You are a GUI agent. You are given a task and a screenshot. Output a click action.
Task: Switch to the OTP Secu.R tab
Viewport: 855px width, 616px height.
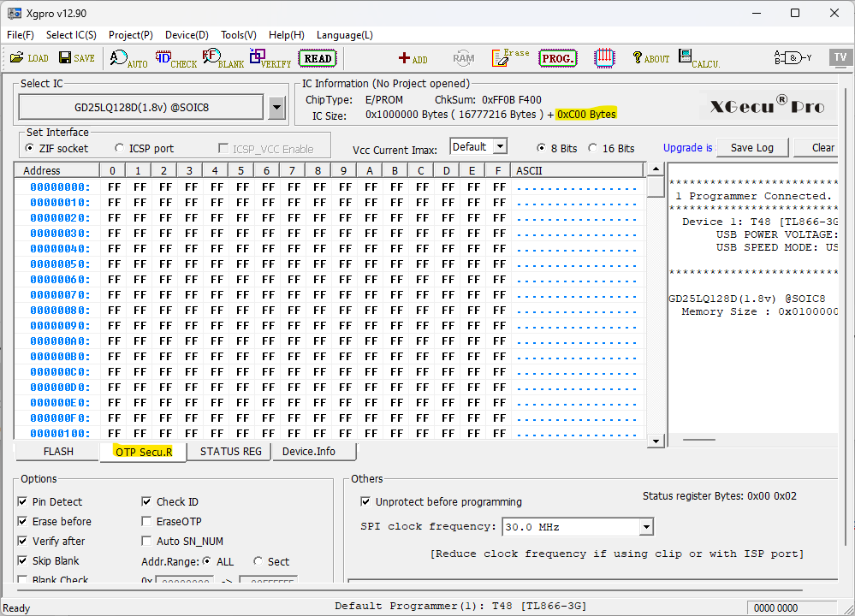tap(144, 453)
